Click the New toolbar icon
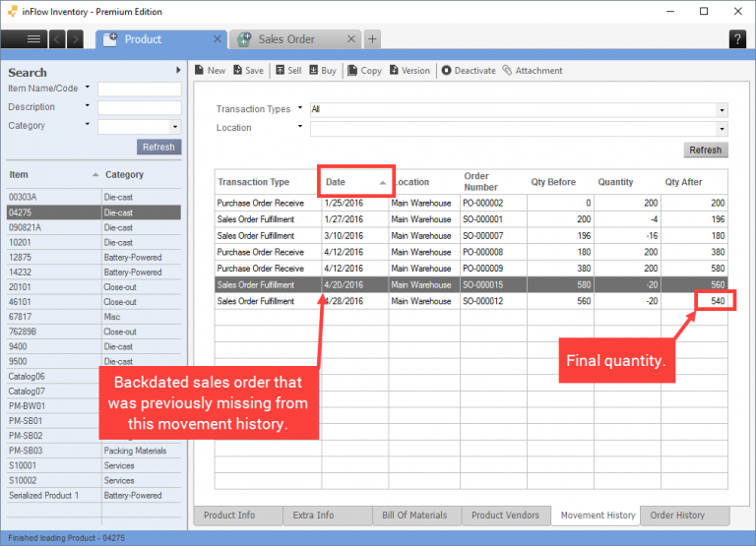The image size is (756, 546). (199, 71)
